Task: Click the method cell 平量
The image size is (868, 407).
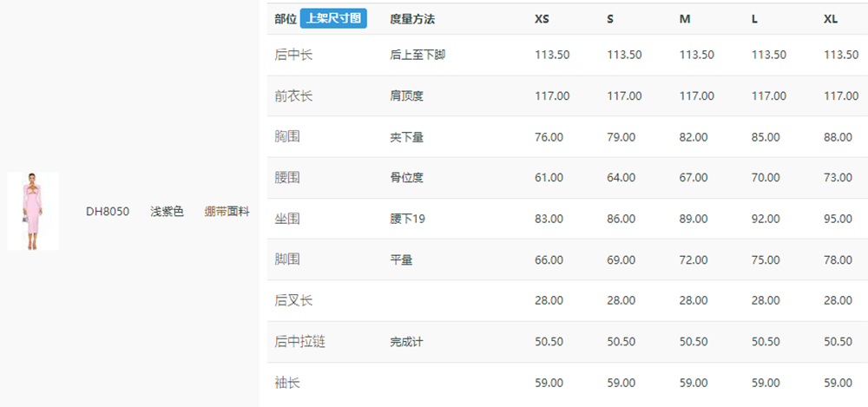Action: pyautogui.click(x=401, y=259)
